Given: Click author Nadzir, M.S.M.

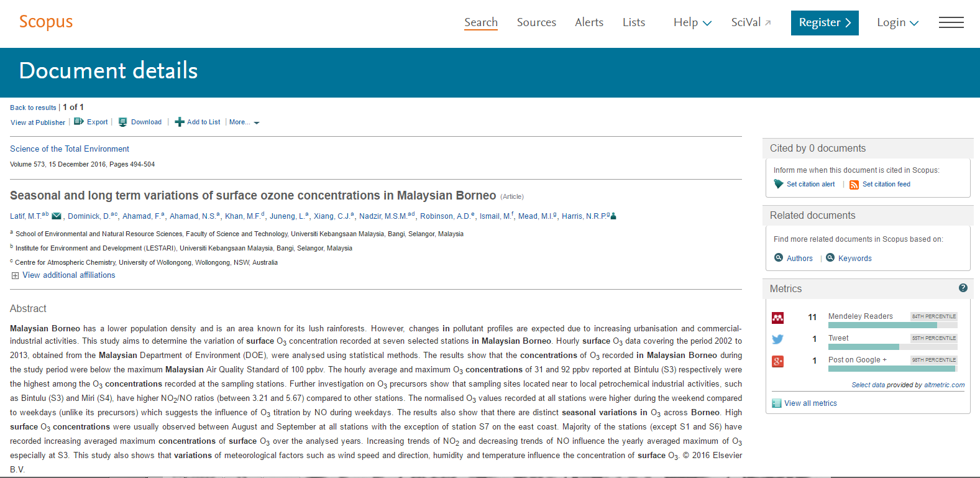Looking at the screenshot, I should [x=383, y=216].
